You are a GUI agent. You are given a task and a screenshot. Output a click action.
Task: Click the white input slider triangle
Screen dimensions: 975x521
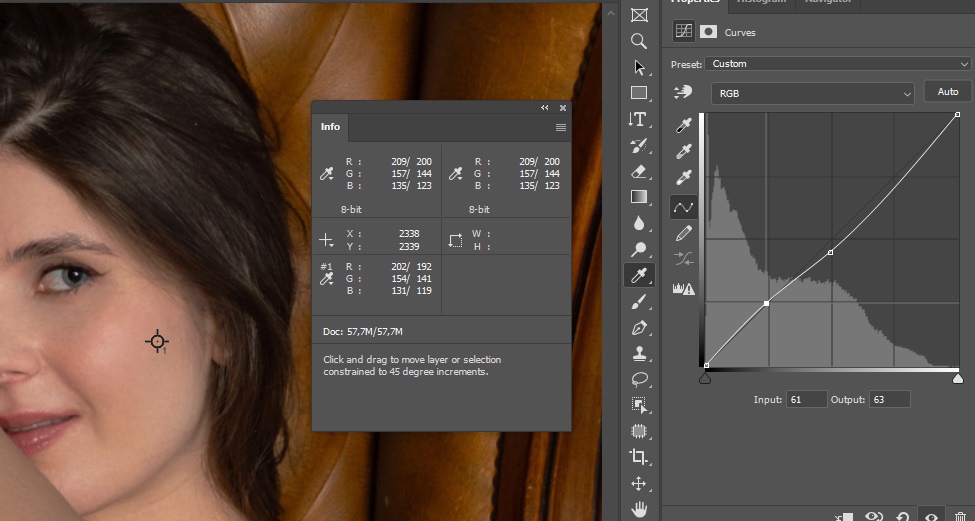(x=958, y=378)
